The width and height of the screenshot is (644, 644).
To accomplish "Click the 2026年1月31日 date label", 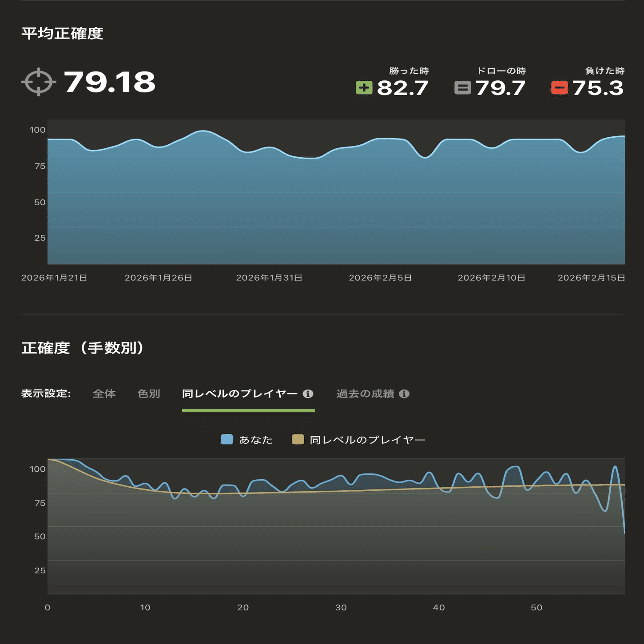I will [269, 278].
